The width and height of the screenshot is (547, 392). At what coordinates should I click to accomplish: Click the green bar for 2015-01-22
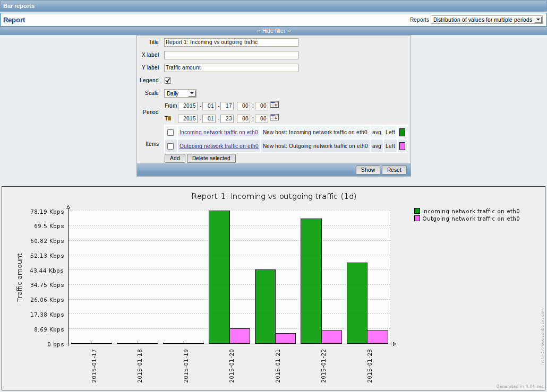pyautogui.click(x=311, y=281)
